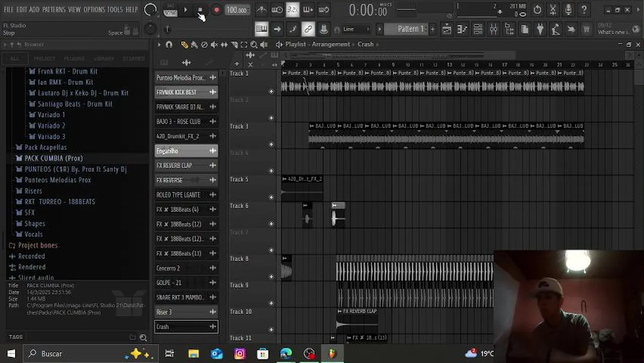The image size is (644, 363).
Task: Open the Channel rack icon
Action: (x=478, y=29)
